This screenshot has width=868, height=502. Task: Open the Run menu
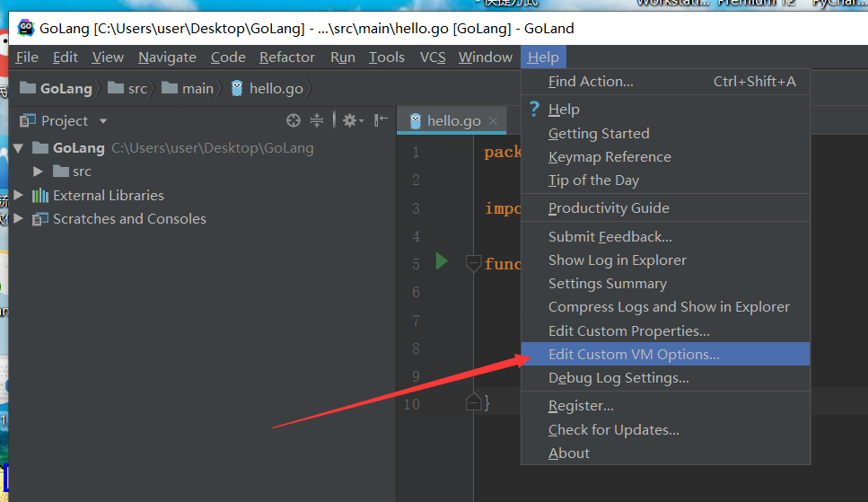(343, 57)
